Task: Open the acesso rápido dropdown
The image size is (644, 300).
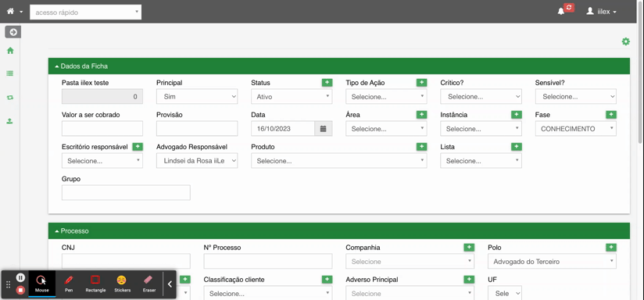Action: click(85, 12)
